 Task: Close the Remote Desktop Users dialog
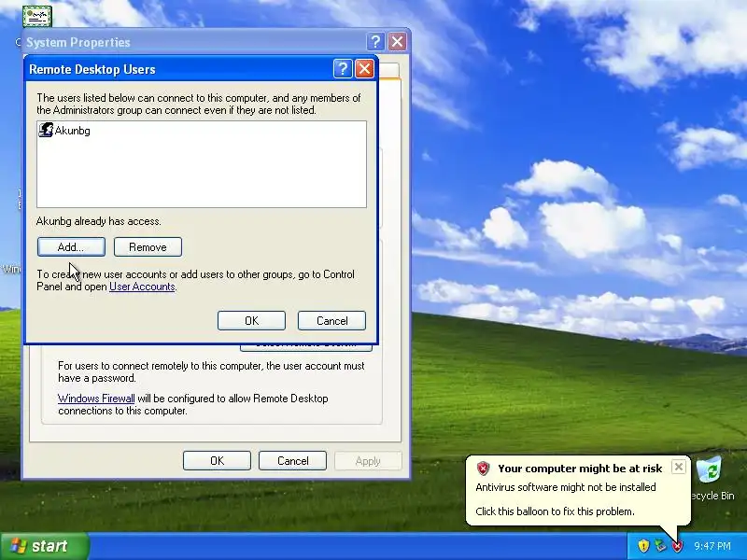click(x=364, y=69)
